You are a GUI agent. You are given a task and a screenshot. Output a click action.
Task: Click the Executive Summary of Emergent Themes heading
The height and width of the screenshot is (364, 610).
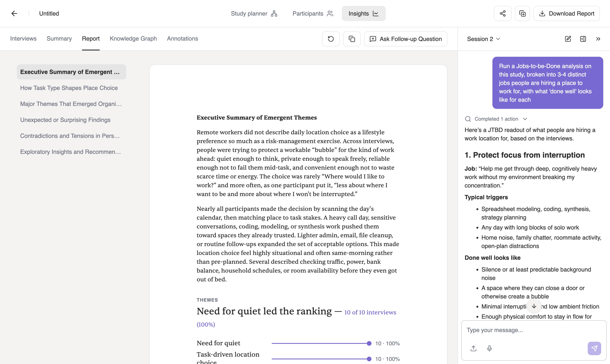[257, 117]
